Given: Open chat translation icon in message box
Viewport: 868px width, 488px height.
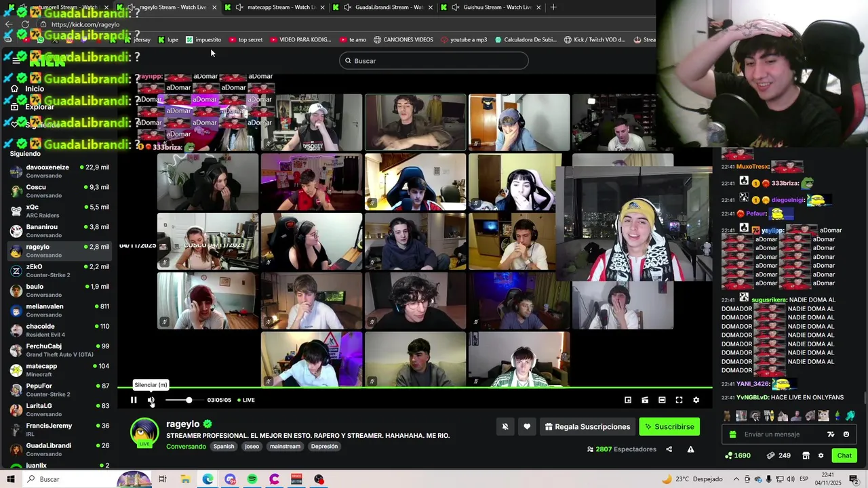Looking at the screenshot, I should (831, 434).
